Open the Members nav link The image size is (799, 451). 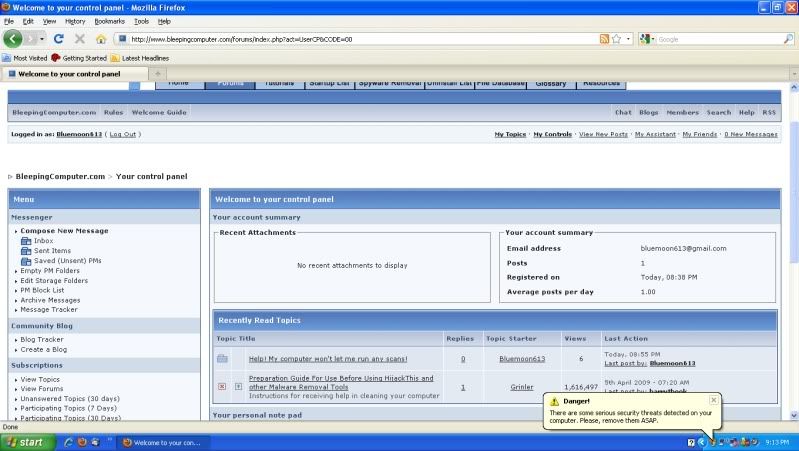[682, 112]
